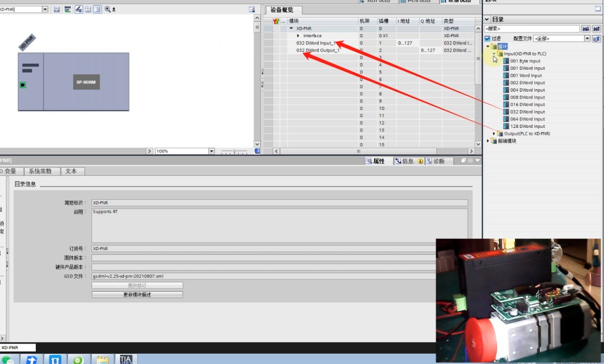The height and width of the screenshot is (364, 604).
Task: Open the 配置文件 <全部> dropdown
Action: [587, 39]
